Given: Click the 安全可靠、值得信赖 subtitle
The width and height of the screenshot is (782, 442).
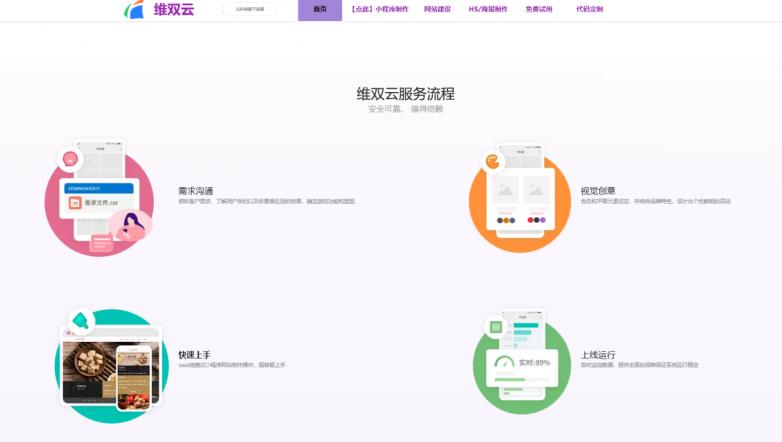Looking at the screenshot, I should point(405,109).
